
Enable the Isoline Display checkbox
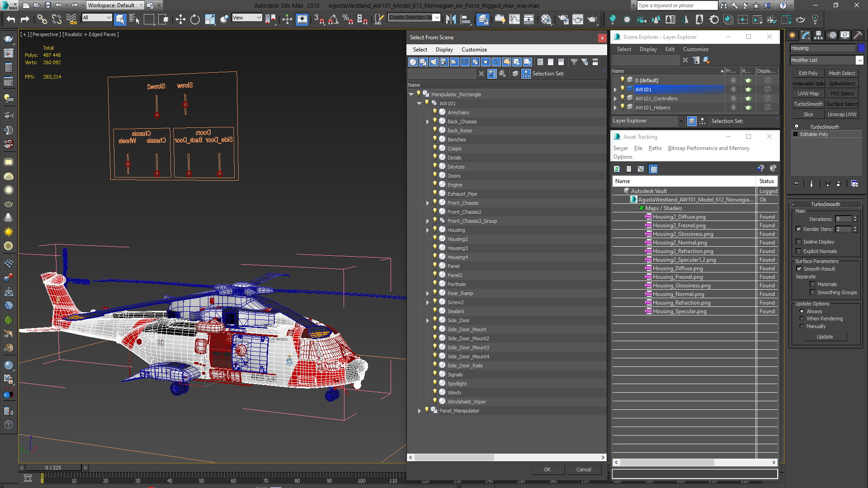(x=798, y=242)
